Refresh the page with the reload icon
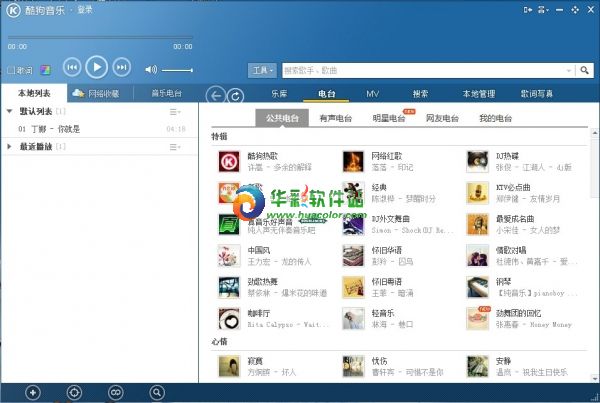This screenshot has width=600, height=403. (235, 95)
